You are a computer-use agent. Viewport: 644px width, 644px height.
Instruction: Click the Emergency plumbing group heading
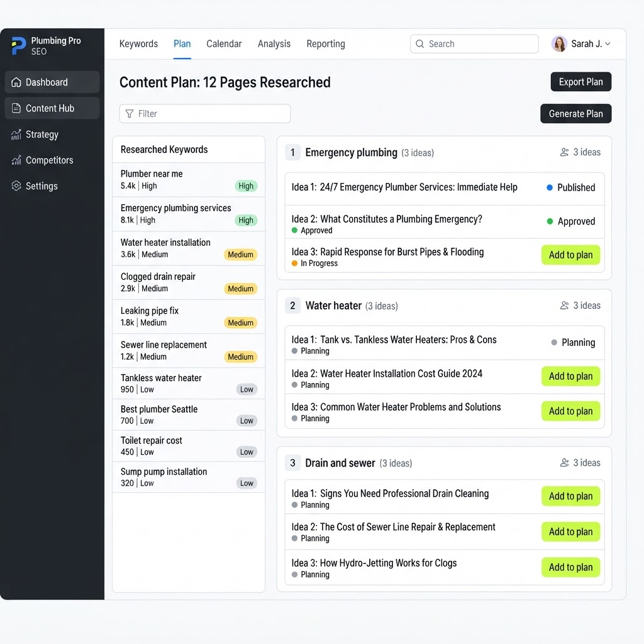coord(351,152)
